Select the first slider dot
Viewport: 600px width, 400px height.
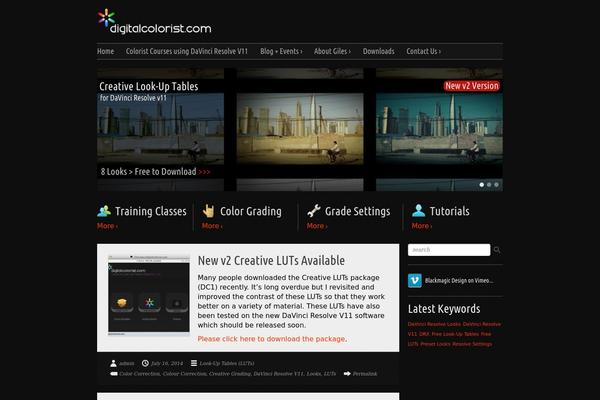(481, 185)
